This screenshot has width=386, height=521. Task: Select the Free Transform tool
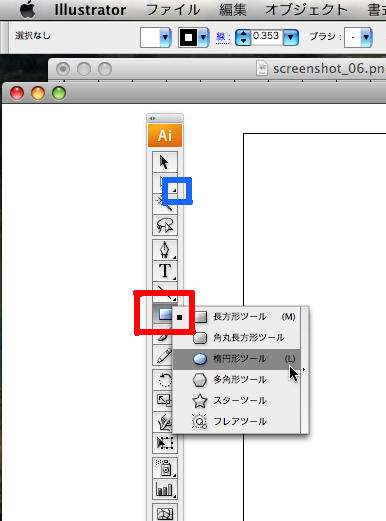point(165,443)
